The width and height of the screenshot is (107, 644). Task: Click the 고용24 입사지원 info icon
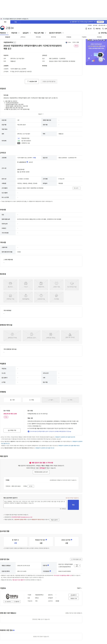[x=72, y=539]
